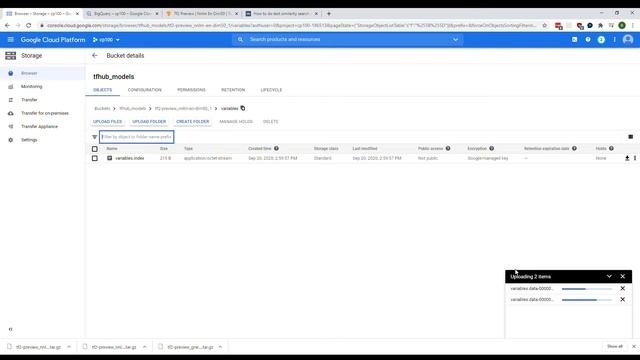Viewport: 640px width, 360px height.
Task: Open Monitoring in the Storage sidebar
Action: 31,87
